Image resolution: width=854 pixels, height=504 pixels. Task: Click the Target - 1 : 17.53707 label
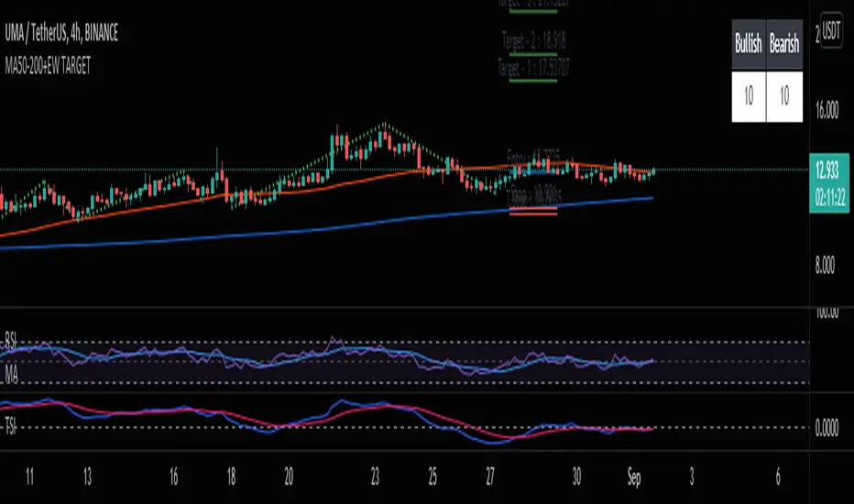[533, 68]
